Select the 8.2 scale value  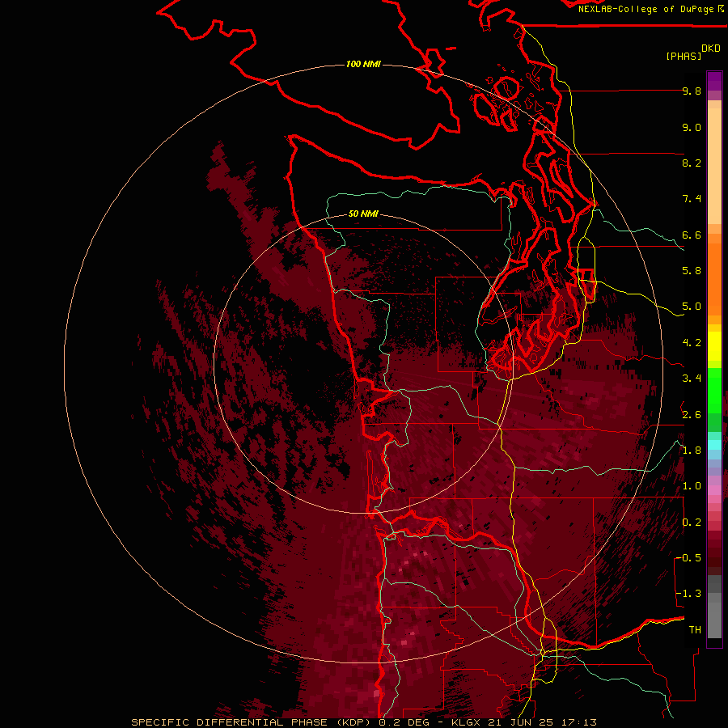692,163
